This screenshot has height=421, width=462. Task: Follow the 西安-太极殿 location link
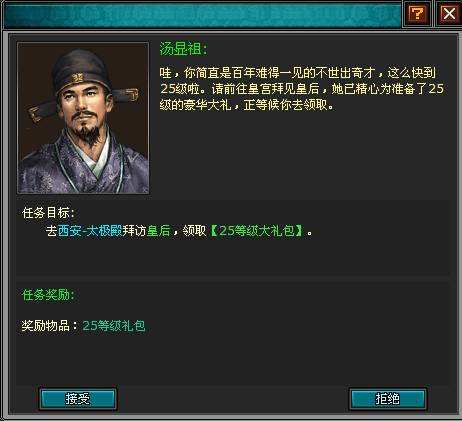click(x=90, y=231)
